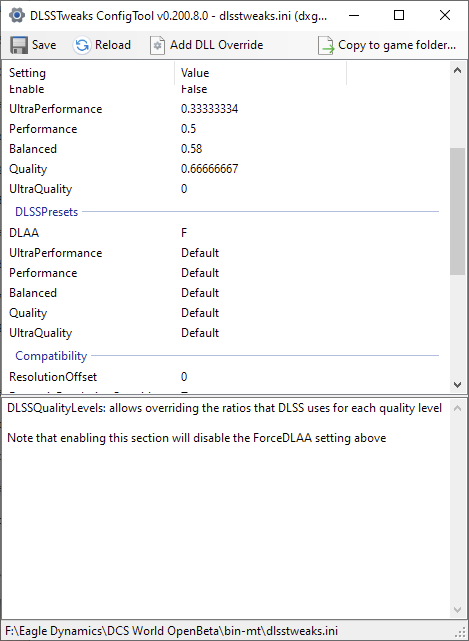
Task: Click the dlsstweaks.ini path in status bar
Action: (x=171, y=631)
